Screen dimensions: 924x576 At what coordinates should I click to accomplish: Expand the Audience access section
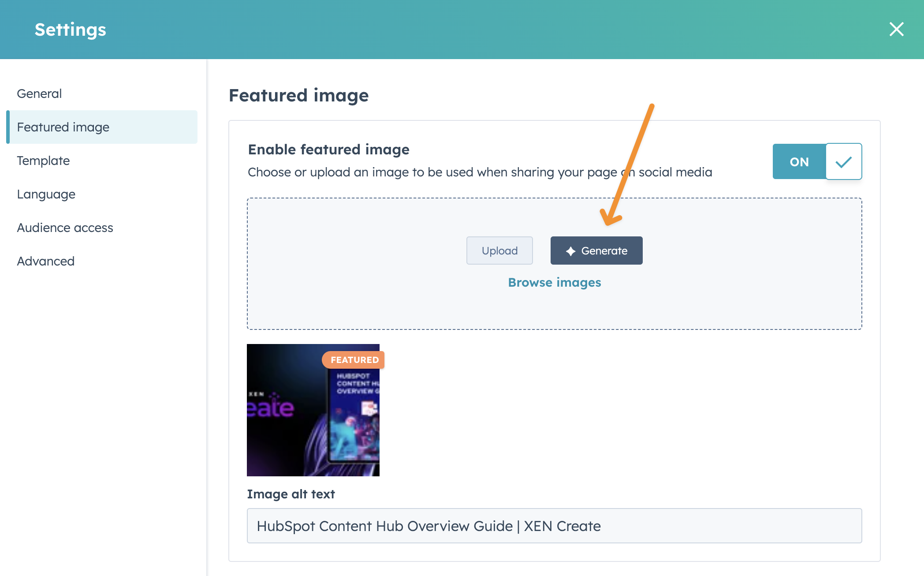pos(66,228)
